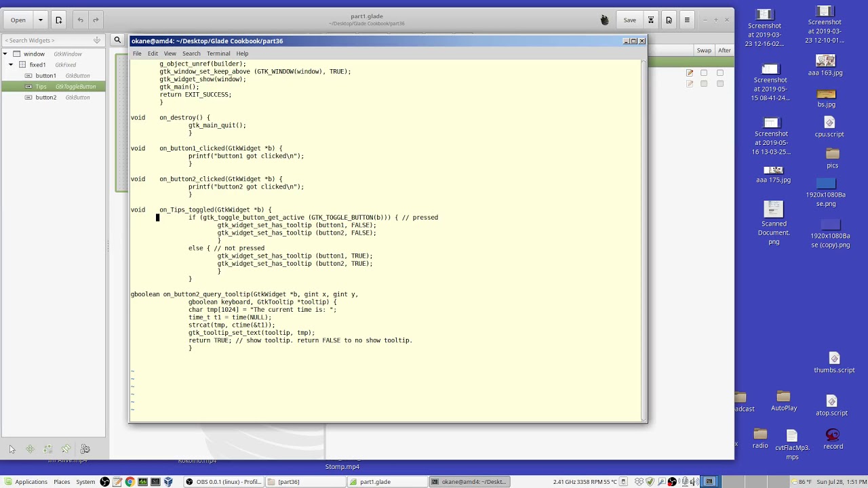Image resolution: width=868 pixels, height=488 pixels.
Task: Focus the Search Widgets field
Action: (53, 40)
